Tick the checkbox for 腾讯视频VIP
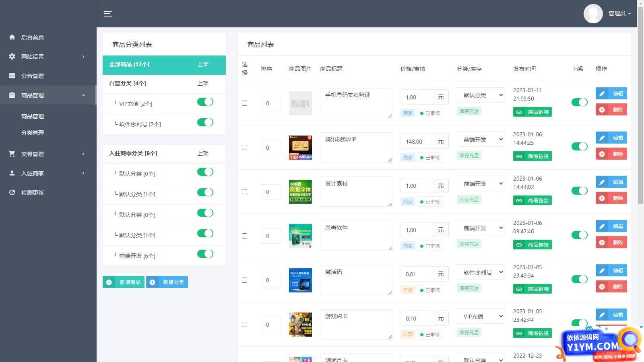 (x=244, y=147)
